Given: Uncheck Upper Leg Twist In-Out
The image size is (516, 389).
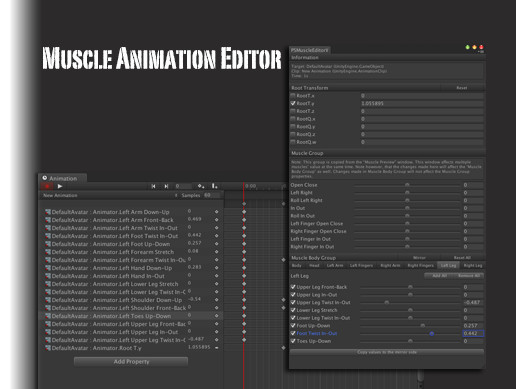Looking at the screenshot, I should point(293,302).
